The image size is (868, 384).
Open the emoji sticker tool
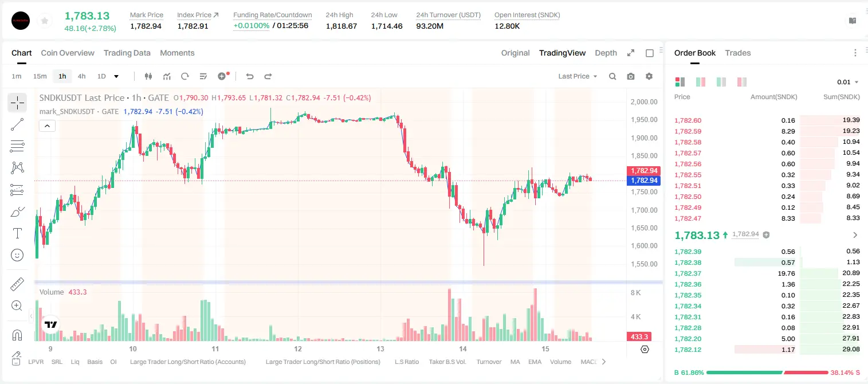tap(17, 255)
